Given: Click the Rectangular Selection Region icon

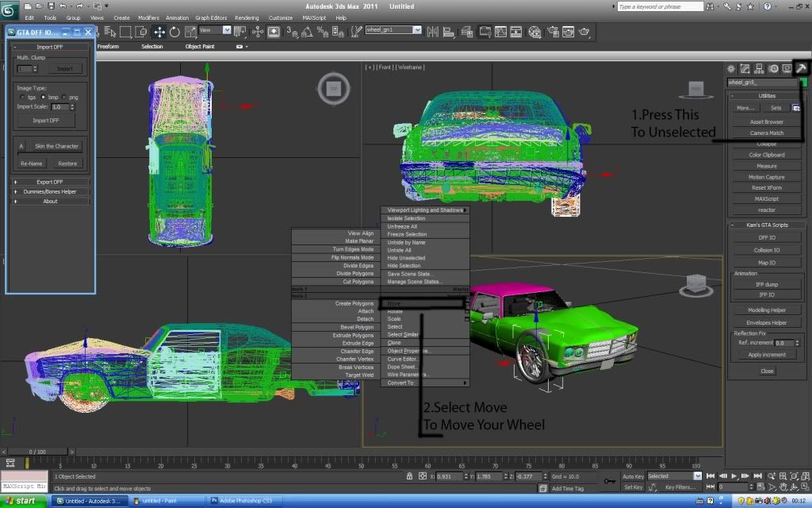Looking at the screenshot, I should pyautogui.click(x=125, y=32).
